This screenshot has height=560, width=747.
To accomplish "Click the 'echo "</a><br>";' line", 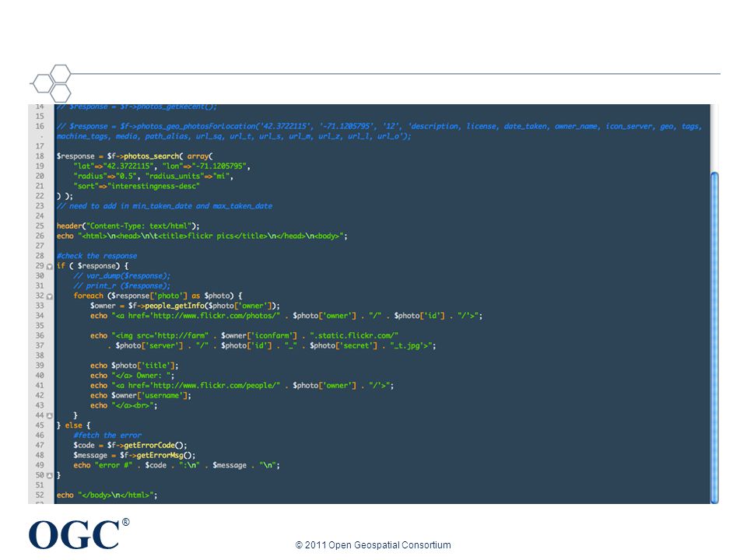I will tap(124, 406).
